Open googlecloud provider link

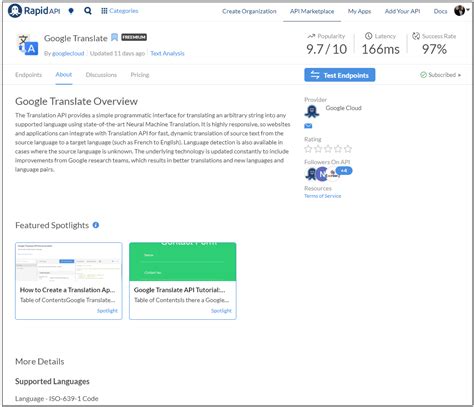point(68,53)
